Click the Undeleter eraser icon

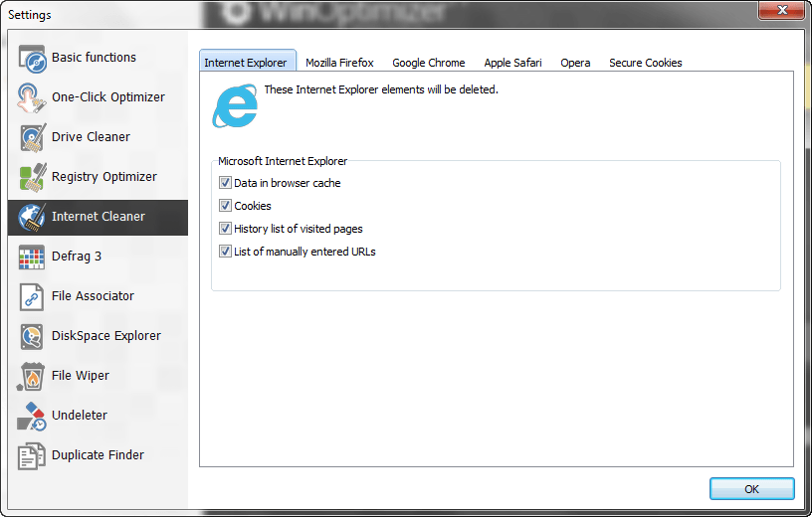[x=32, y=417]
